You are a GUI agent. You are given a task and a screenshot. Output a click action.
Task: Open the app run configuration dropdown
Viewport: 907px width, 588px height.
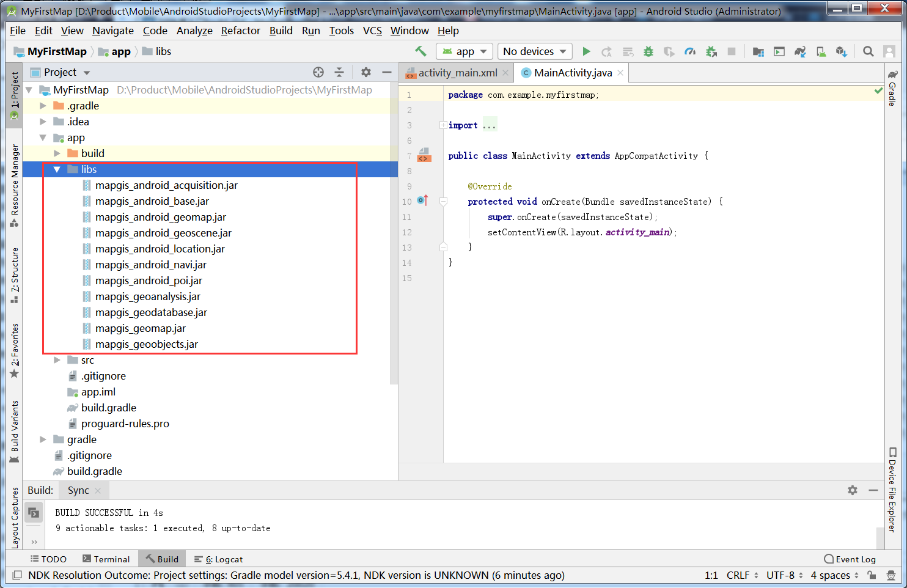pos(465,51)
